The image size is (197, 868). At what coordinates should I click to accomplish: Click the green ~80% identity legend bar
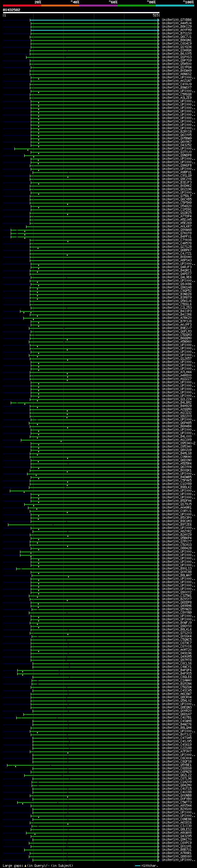pyautogui.click(x=137, y=6)
